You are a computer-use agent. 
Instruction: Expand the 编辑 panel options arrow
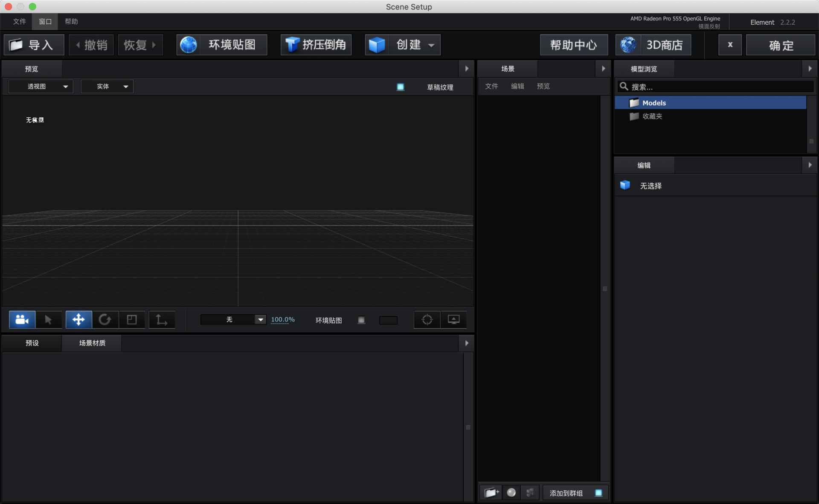coord(810,165)
